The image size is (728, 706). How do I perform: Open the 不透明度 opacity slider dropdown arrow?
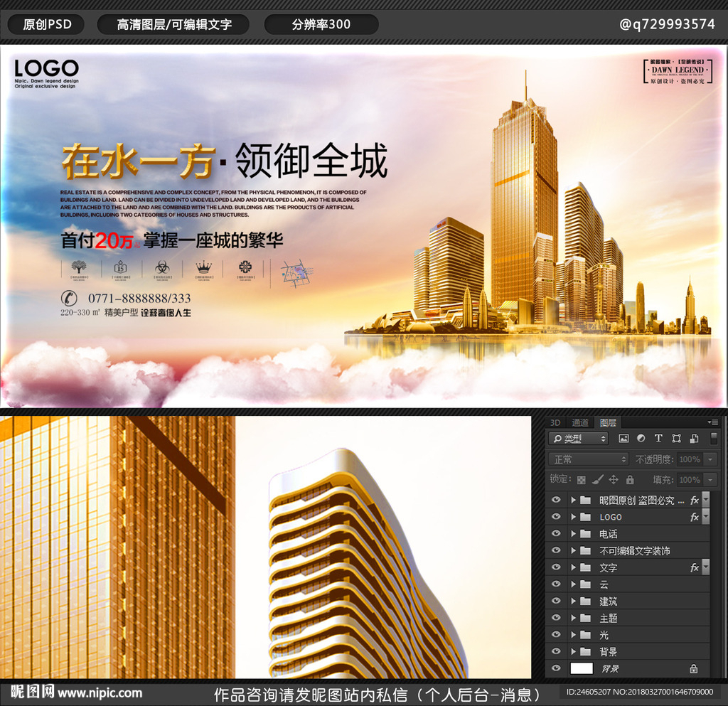click(x=710, y=459)
